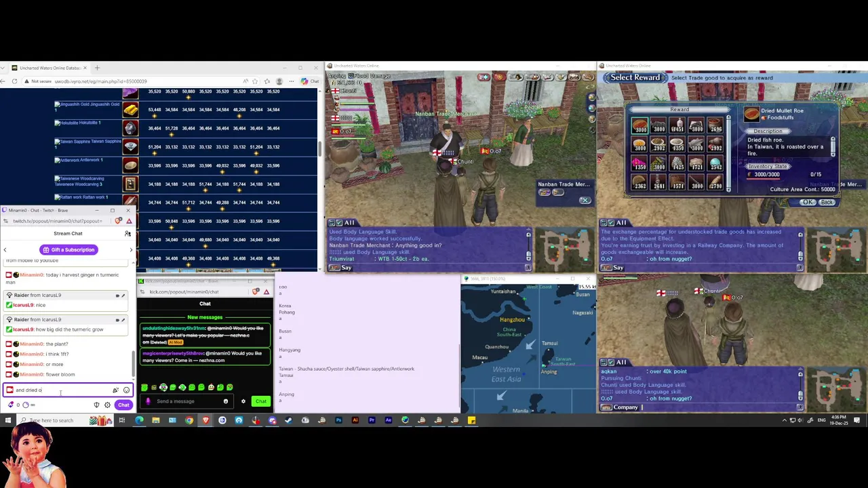The height and width of the screenshot is (488, 868).
Task: Open Kick chat settings gear
Action: point(243,401)
